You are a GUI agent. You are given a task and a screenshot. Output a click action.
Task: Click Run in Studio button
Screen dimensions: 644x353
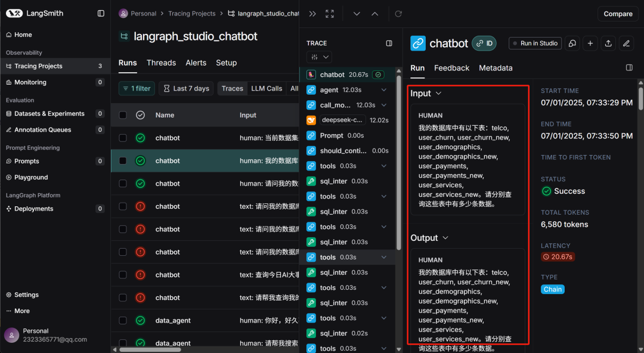coord(535,43)
